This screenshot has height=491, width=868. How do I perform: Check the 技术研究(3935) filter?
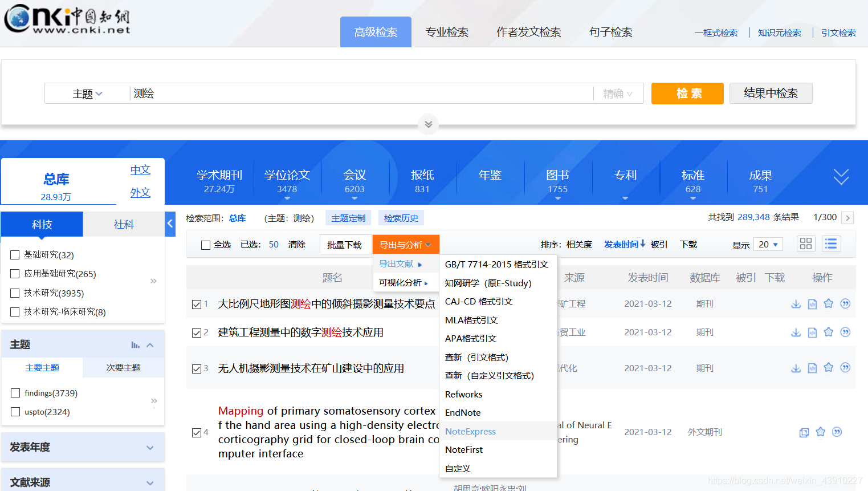pos(15,293)
